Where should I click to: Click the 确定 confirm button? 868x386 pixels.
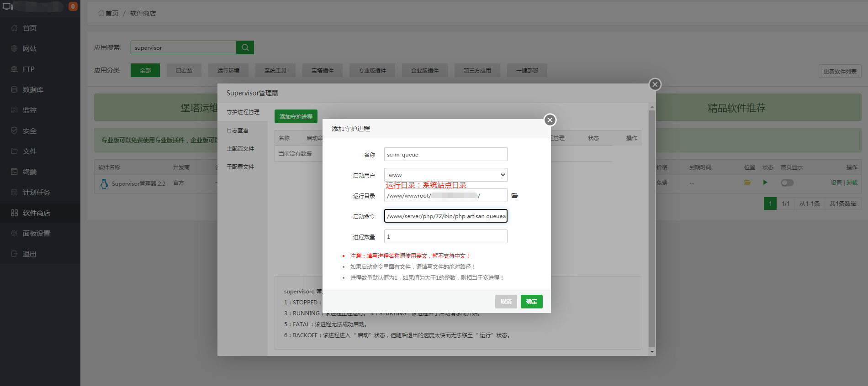[x=532, y=302]
